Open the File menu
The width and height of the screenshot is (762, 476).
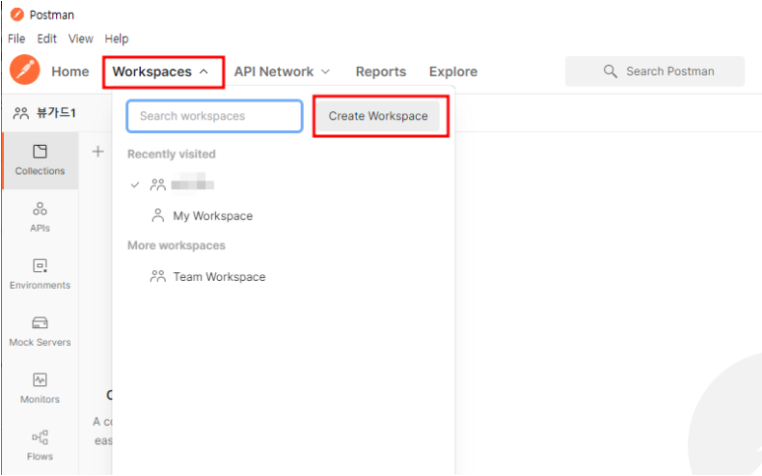(x=17, y=39)
